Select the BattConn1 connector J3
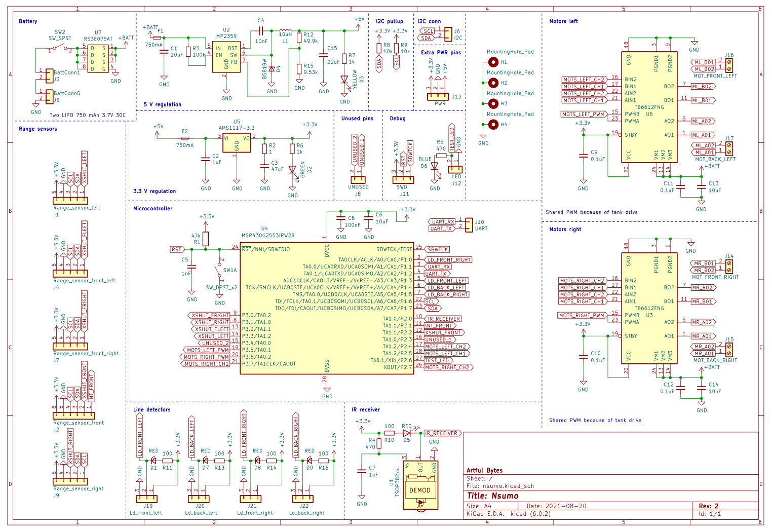The height and width of the screenshot is (532, 772). coord(50,75)
